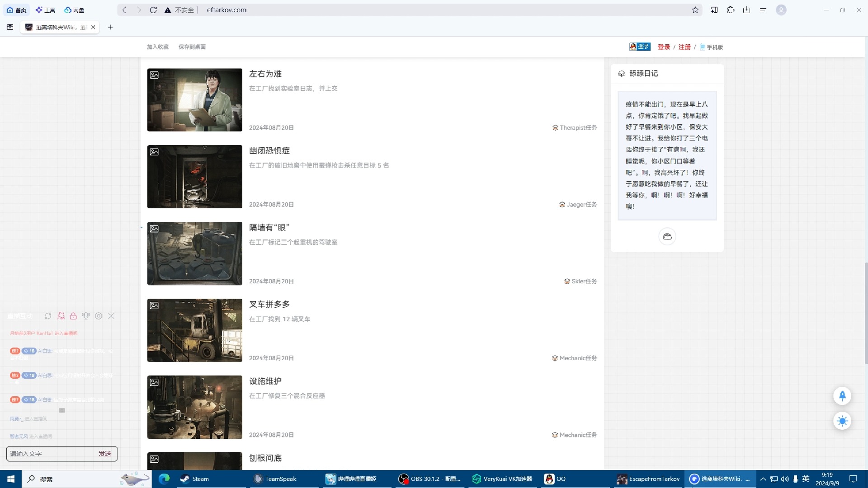The image size is (868, 488).
Task: Open OBS 30.1.2 from the taskbar
Action: point(429,479)
